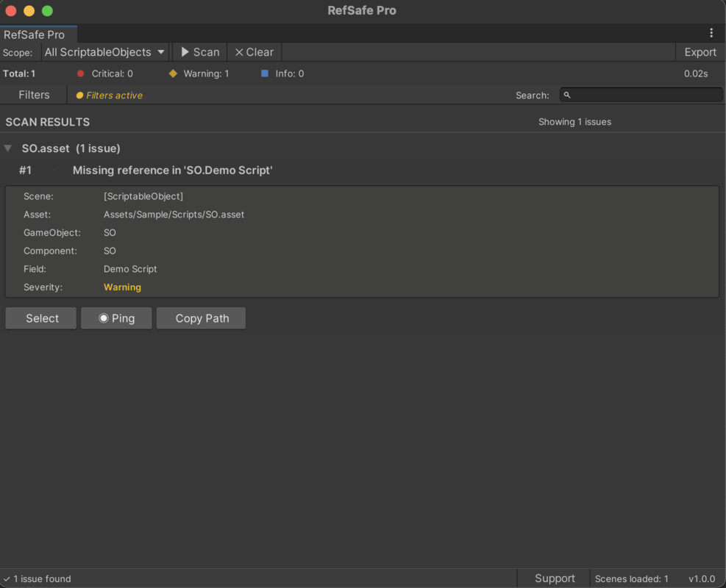Export the scan results

tap(700, 52)
